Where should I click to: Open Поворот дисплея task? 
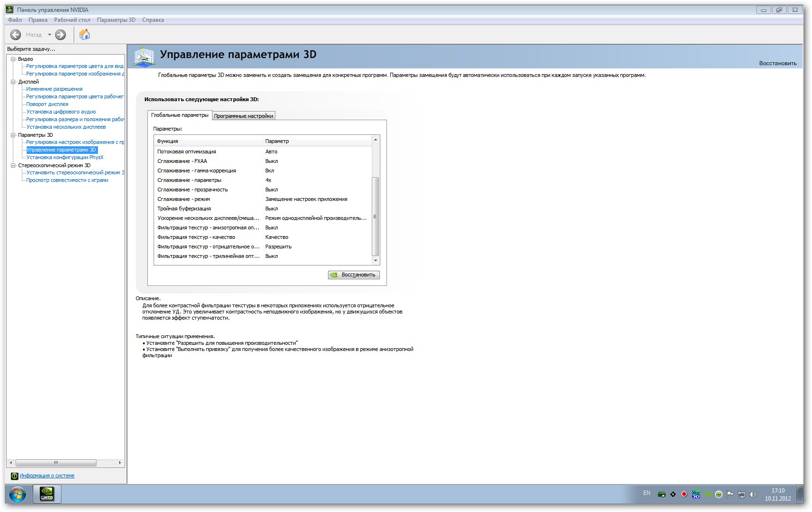47,104
